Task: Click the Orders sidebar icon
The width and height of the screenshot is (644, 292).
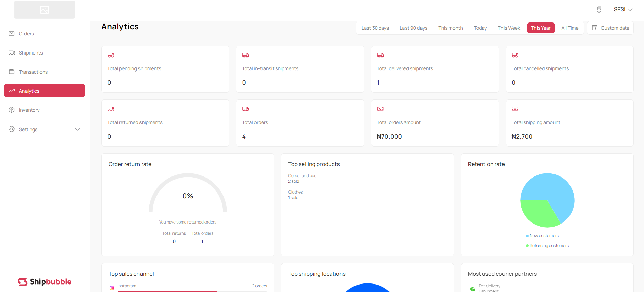Action: coord(12,33)
